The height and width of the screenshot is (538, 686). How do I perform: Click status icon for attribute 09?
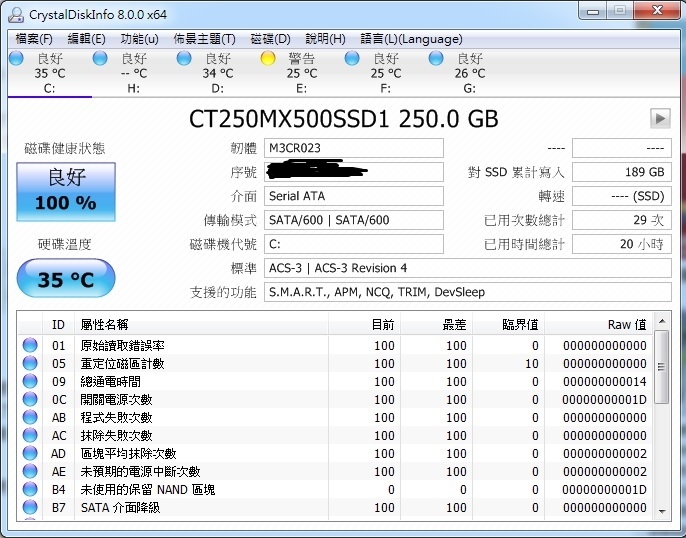[x=30, y=381]
